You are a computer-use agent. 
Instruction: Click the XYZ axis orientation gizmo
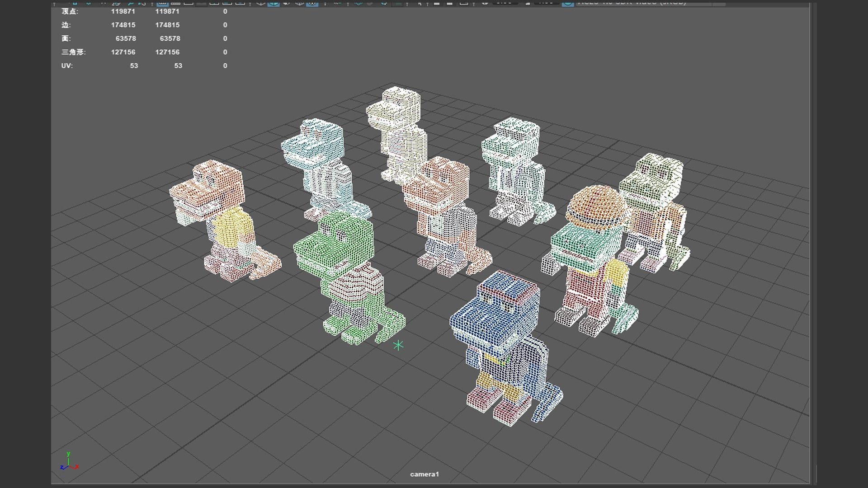click(x=69, y=461)
